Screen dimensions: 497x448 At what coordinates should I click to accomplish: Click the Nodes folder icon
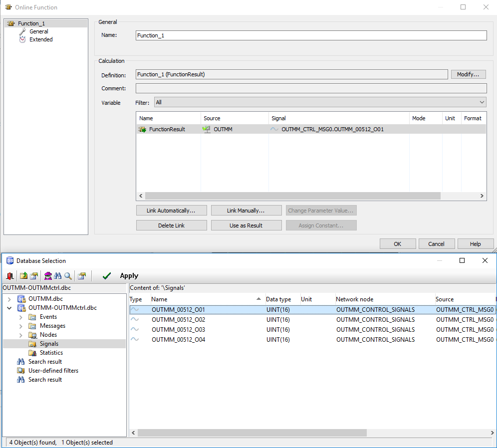pyautogui.click(x=32, y=335)
